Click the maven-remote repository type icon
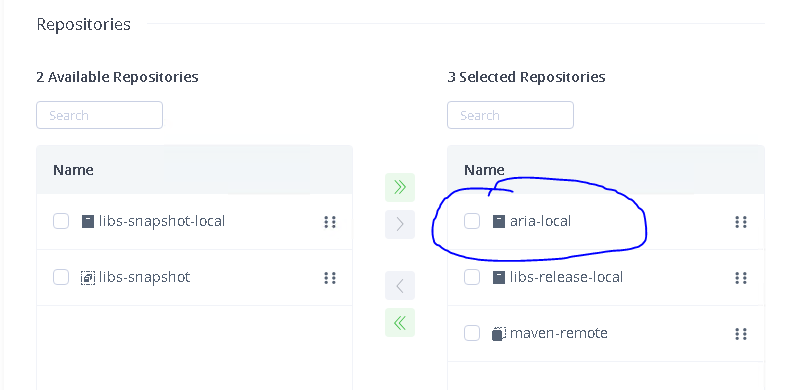The width and height of the screenshot is (804, 390). pos(499,334)
